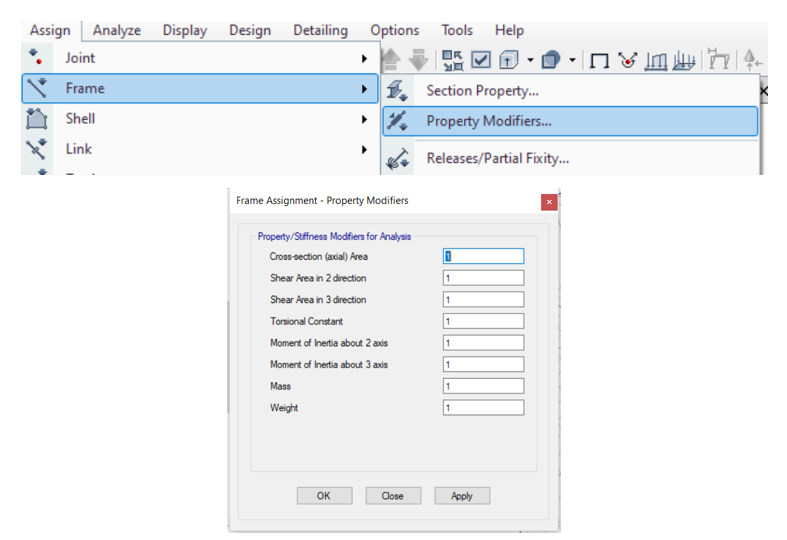
Task: Click the Property Modifiers icon
Action: point(397,121)
